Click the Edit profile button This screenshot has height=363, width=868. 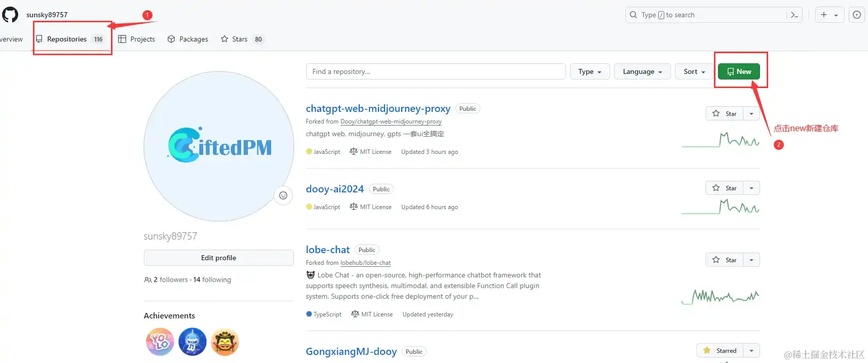(x=219, y=258)
